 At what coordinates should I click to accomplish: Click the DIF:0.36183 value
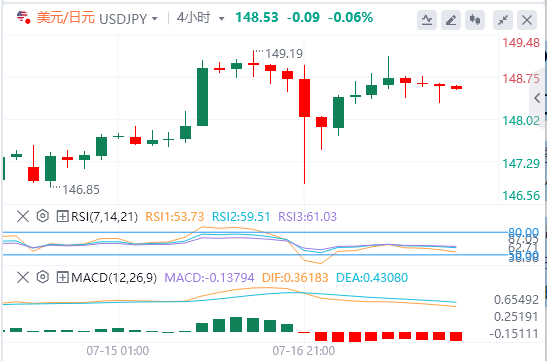[295, 278]
